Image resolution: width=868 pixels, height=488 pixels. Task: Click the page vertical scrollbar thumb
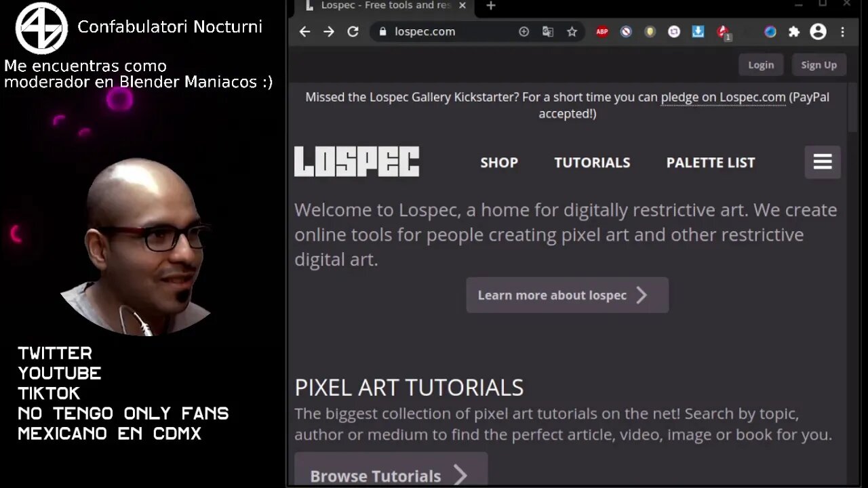[852, 107]
